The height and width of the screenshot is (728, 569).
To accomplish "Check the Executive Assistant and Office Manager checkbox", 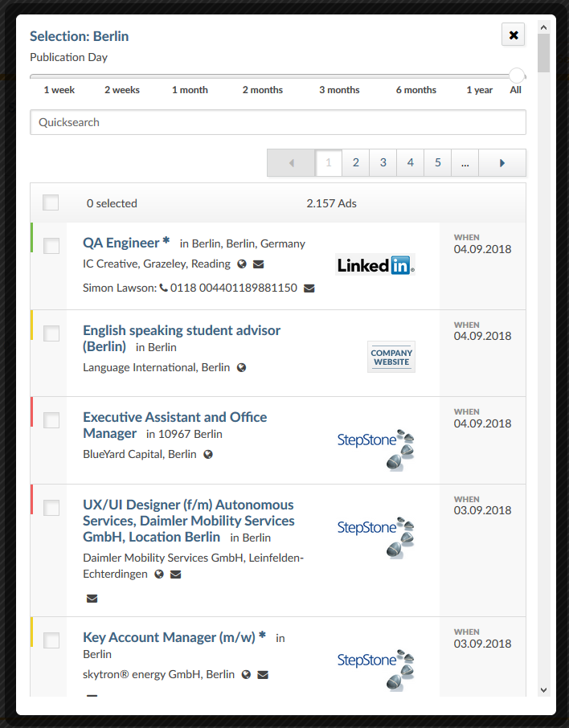I will click(x=51, y=419).
